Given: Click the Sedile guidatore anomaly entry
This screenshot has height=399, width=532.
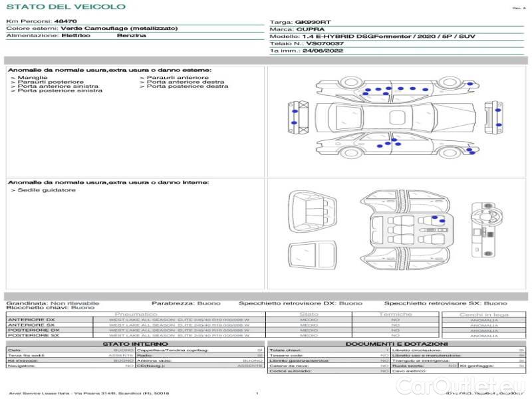Looking at the screenshot, I should coord(45,190).
